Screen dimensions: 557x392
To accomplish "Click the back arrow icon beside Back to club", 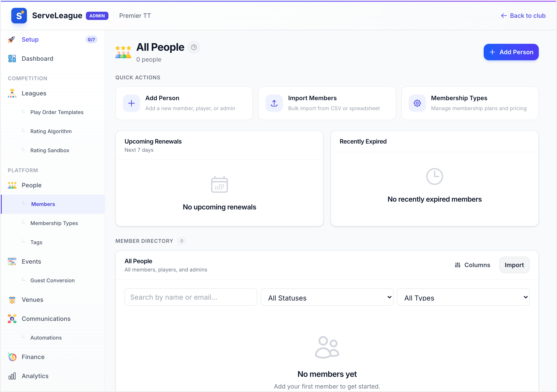I will pos(504,16).
